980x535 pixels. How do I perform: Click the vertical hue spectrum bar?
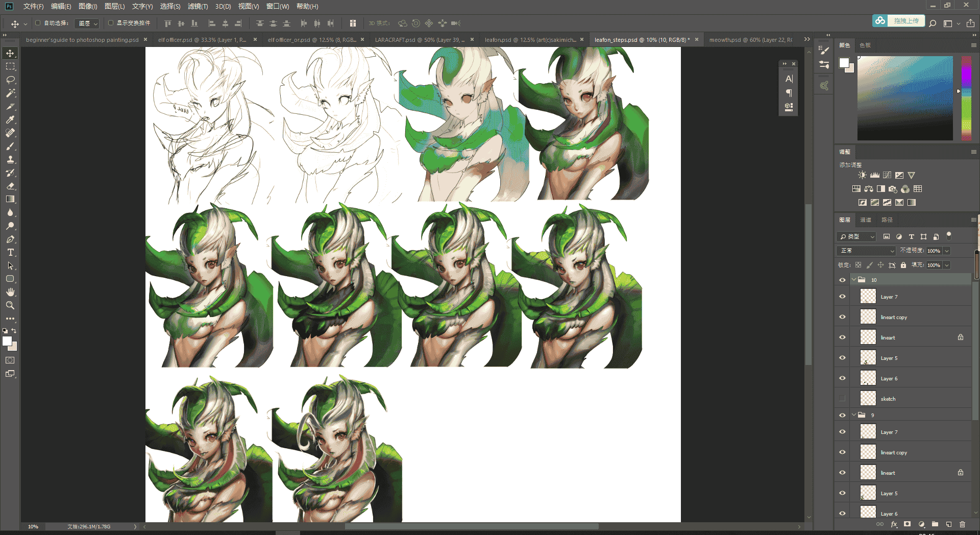pyautogui.click(x=967, y=98)
